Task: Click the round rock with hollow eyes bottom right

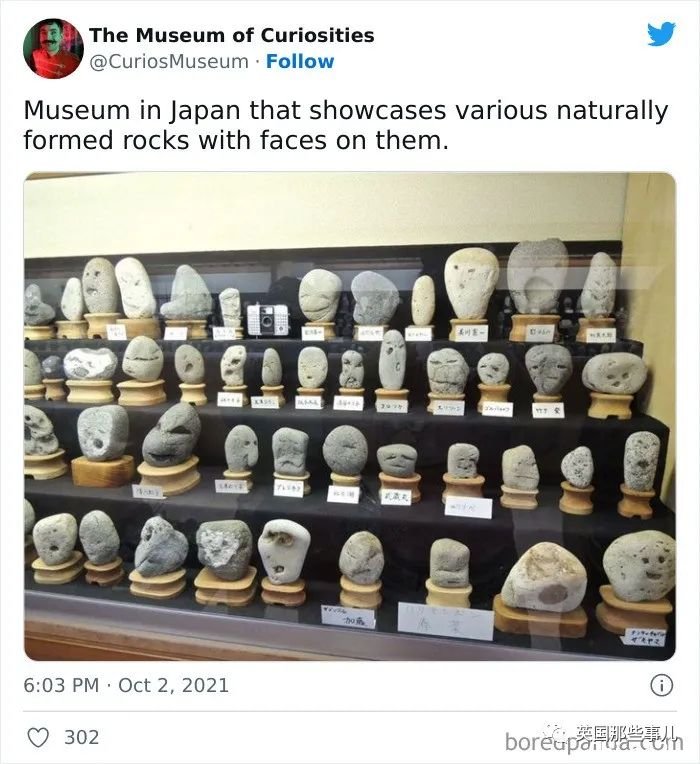Action: (639, 566)
